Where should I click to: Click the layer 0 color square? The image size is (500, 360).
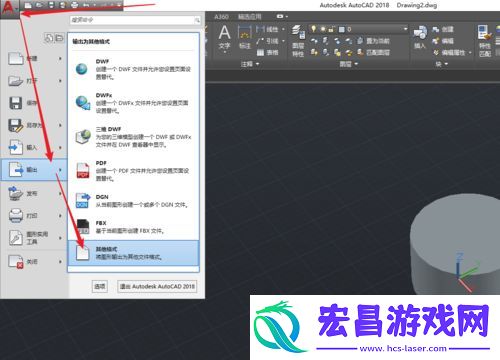341,29
